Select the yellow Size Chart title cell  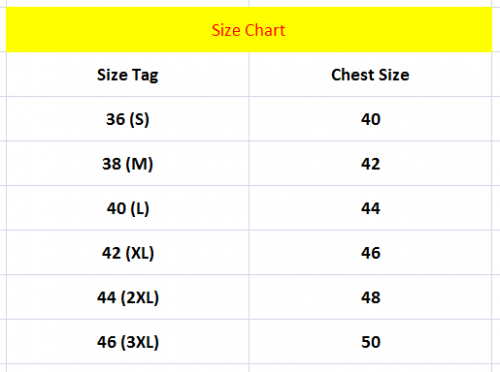[x=249, y=30]
